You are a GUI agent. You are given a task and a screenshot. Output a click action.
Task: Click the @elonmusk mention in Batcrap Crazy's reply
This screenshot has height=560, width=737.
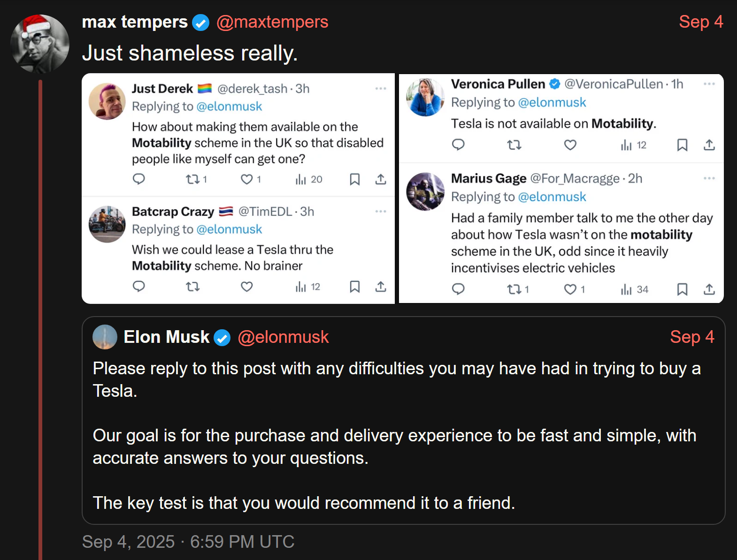tap(229, 229)
